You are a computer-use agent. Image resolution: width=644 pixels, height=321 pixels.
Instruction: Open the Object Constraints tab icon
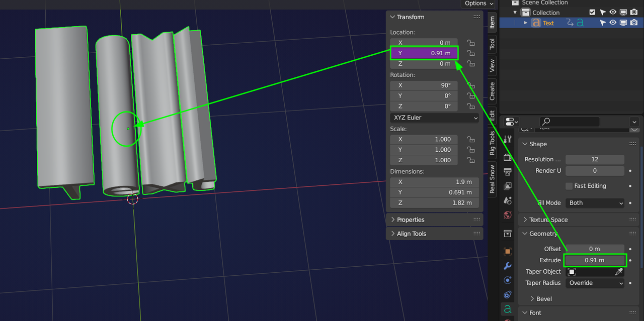[508, 294]
